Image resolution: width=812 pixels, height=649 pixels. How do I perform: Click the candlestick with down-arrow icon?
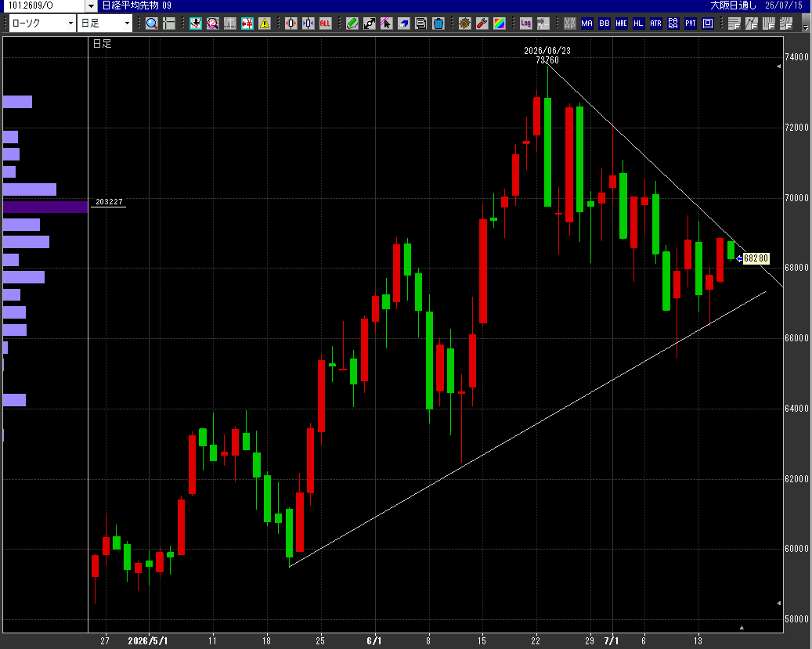[196, 23]
